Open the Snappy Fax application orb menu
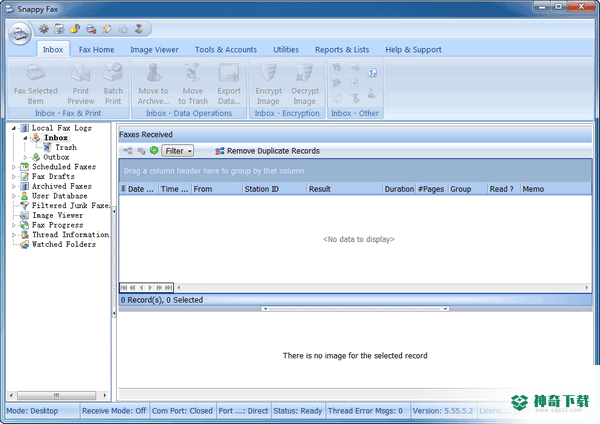This screenshot has height=424, width=600. coord(20,34)
